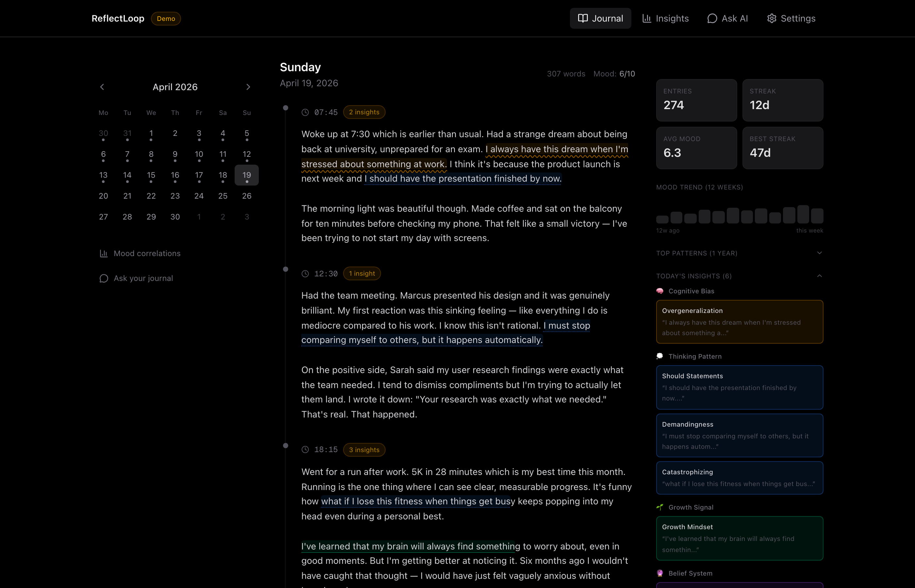The height and width of the screenshot is (588, 915).
Task: Click the 2 insights badge
Action: coord(364,112)
